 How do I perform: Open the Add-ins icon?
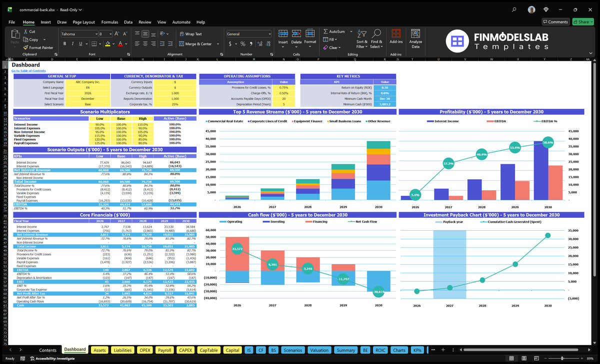396,33
